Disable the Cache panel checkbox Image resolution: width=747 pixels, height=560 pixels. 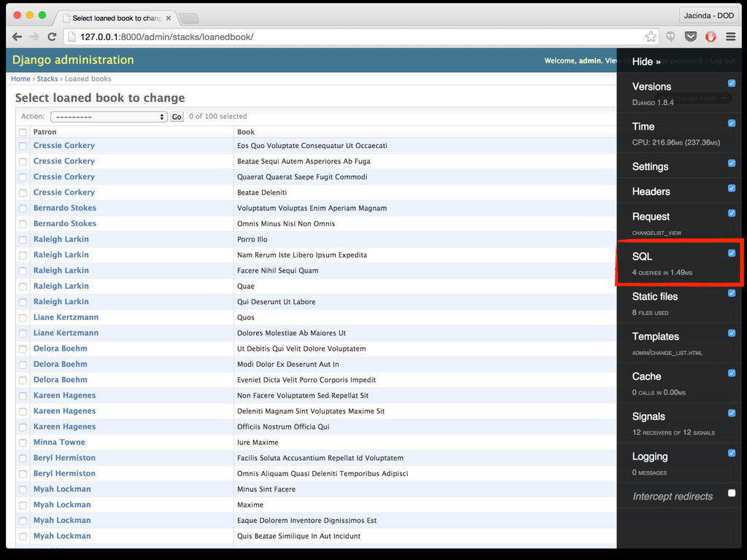click(x=732, y=373)
